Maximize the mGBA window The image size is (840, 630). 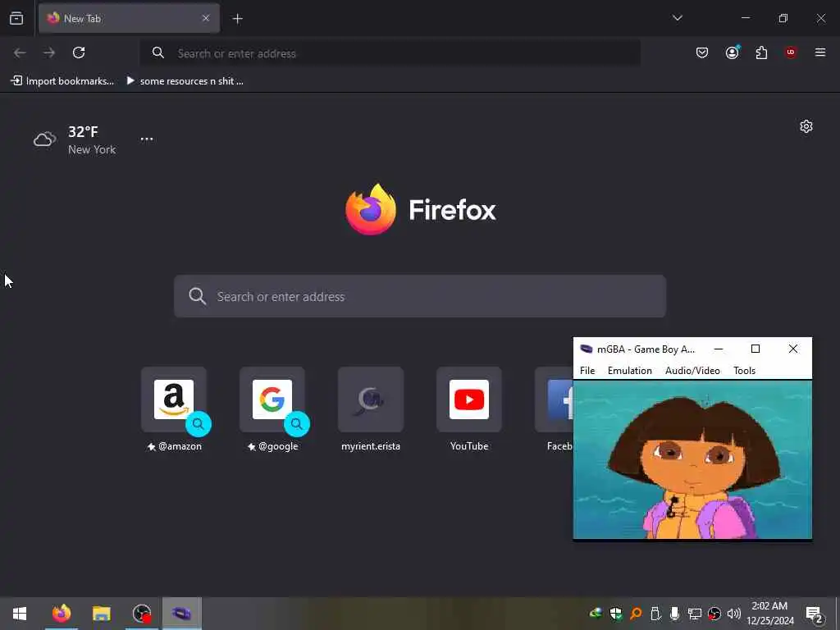point(756,349)
